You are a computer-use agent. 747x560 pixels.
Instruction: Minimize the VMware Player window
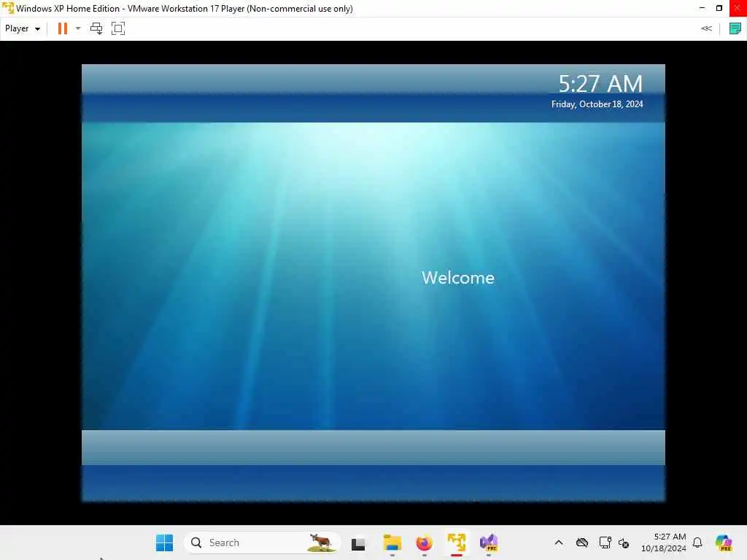click(x=702, y=8)
